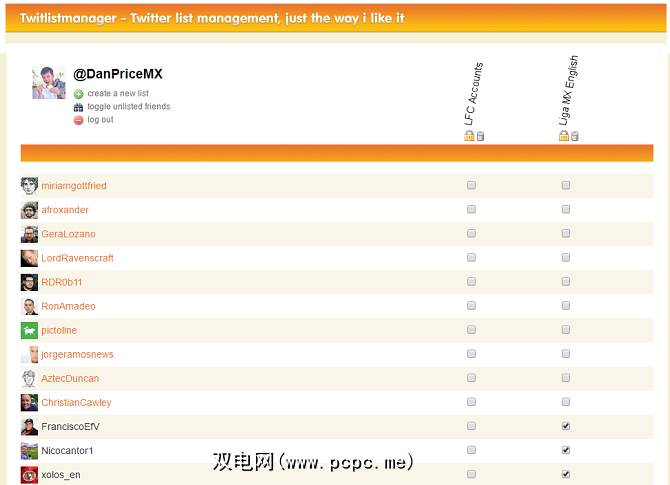
Task: Open RonAmadeo profile link
Action: coord(68,306)
